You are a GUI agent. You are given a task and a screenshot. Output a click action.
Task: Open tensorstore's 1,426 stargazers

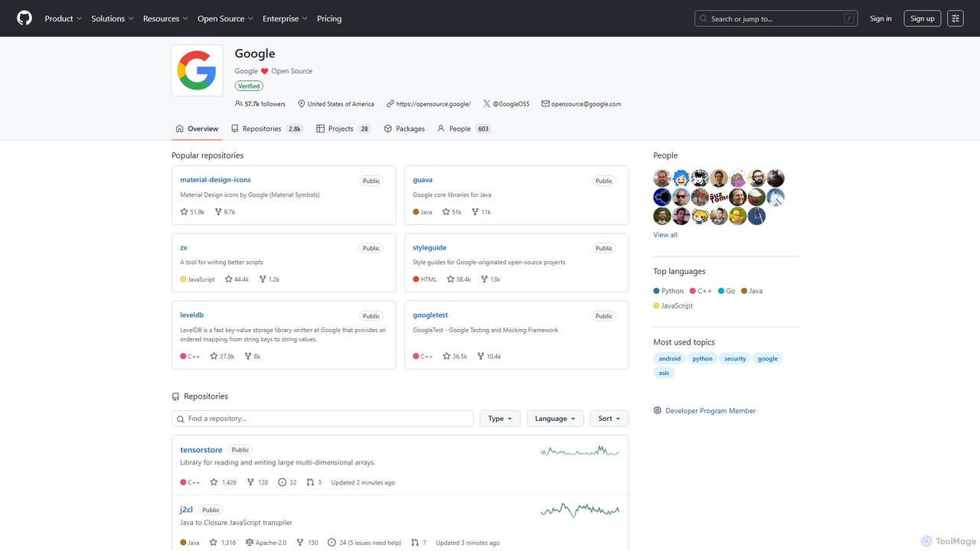[x=223, y=483]
